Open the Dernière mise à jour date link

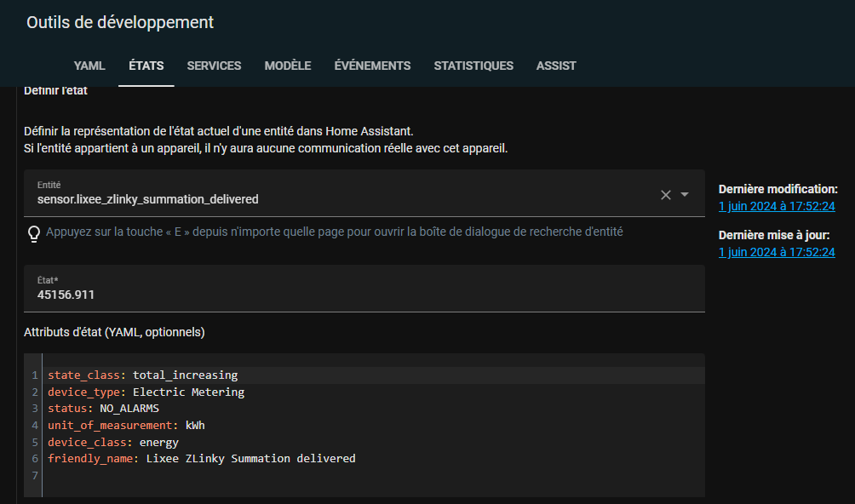[777, 252]
